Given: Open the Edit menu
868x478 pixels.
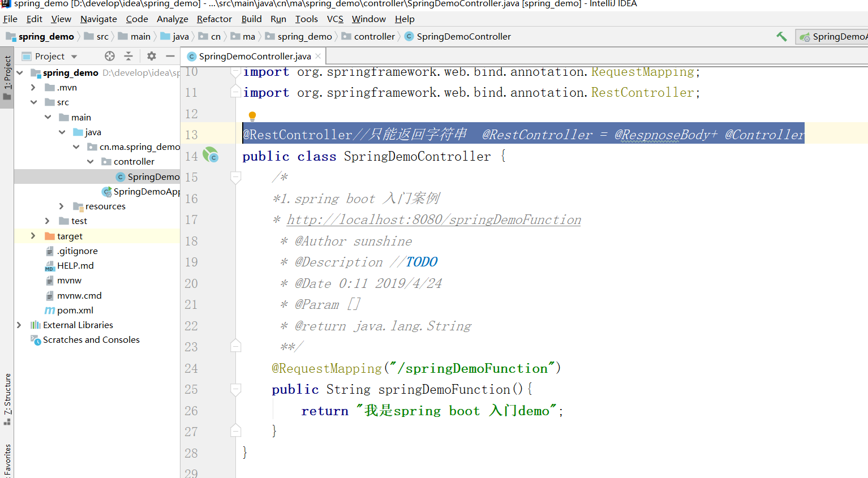Looking at the screenshot, I should [x=35, y=19].
